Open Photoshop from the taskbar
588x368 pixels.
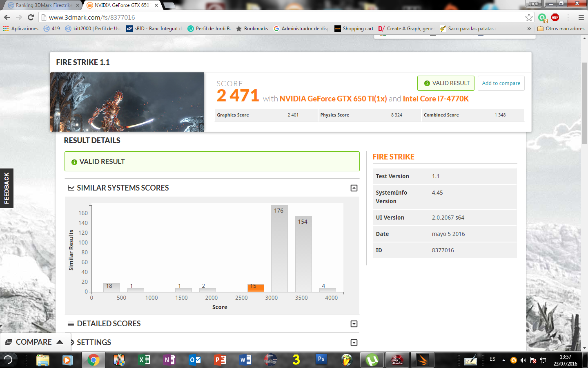[x=321, y=359]
